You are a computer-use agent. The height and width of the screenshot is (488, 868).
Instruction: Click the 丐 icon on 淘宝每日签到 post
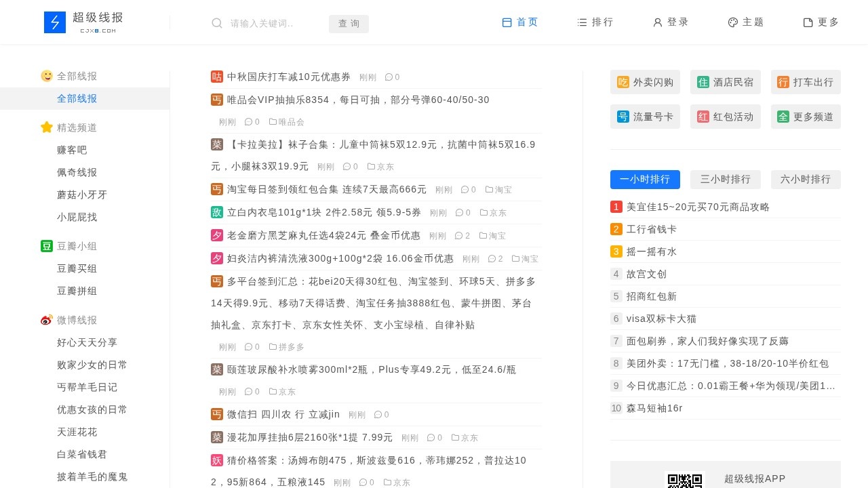pyautogui.click(x=217, y=189)
